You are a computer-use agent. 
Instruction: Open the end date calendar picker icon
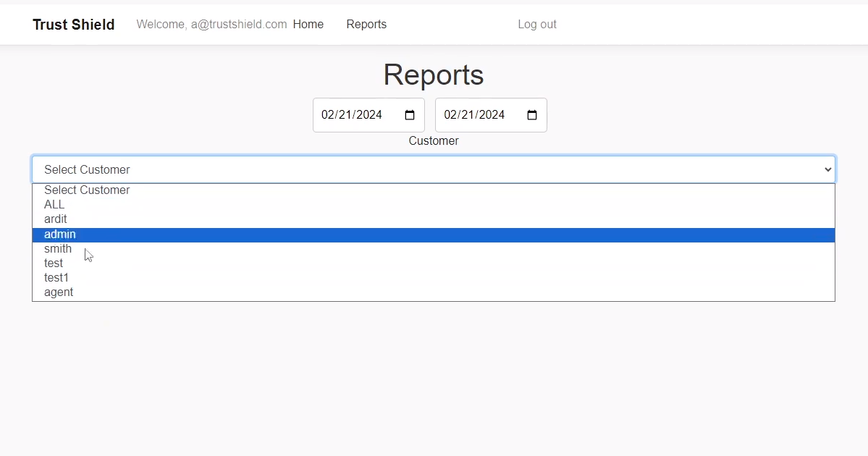(532, 115)
